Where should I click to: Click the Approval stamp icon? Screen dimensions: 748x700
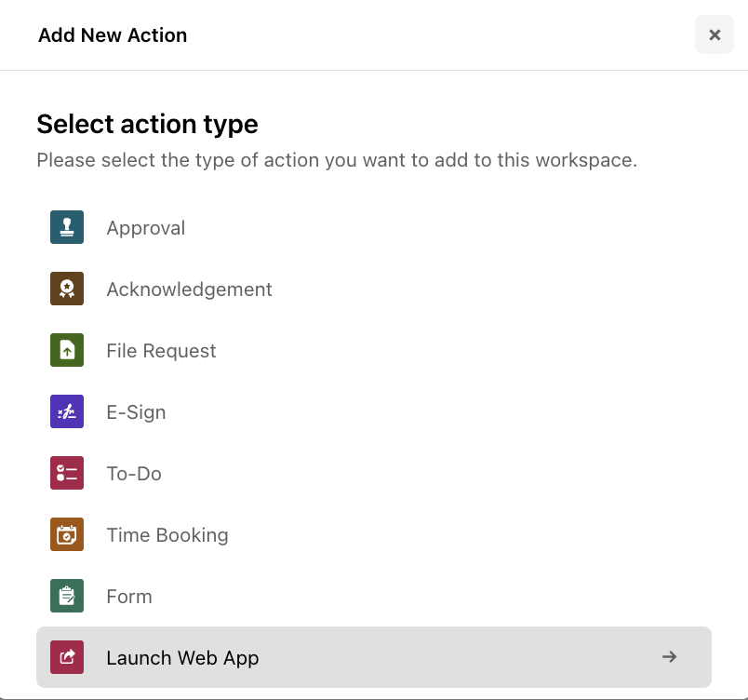pos(67,227)
